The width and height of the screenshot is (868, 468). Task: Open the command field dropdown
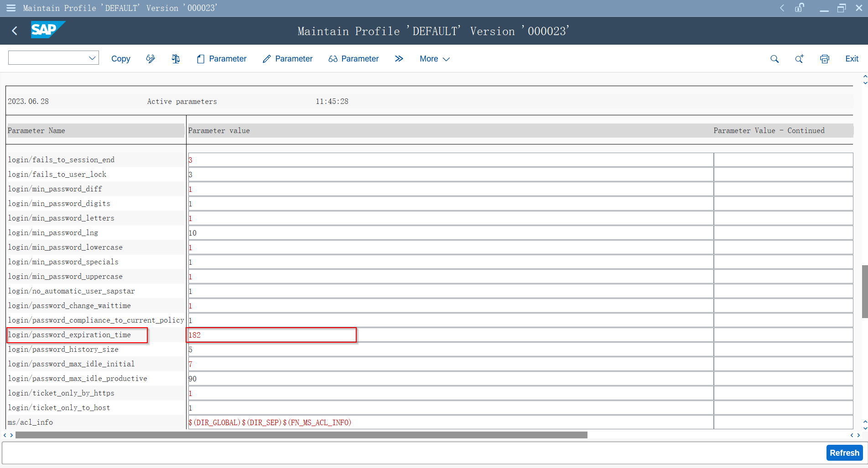pyautogui.click(x=92, y=58)
